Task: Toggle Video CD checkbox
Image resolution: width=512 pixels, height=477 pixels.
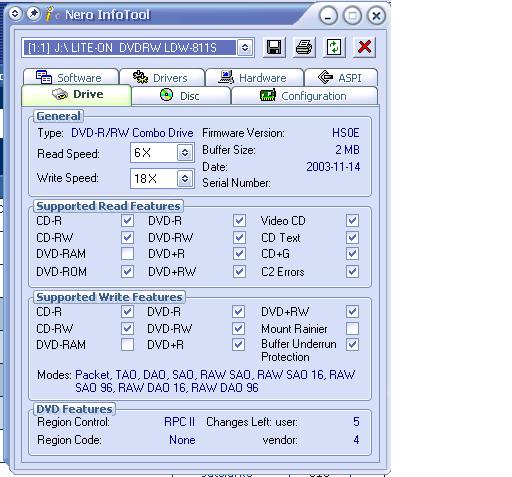Action: coord(352,221)
